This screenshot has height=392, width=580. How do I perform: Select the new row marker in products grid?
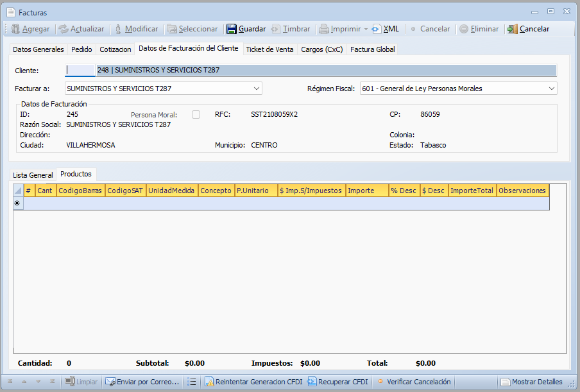click(18, 203)
